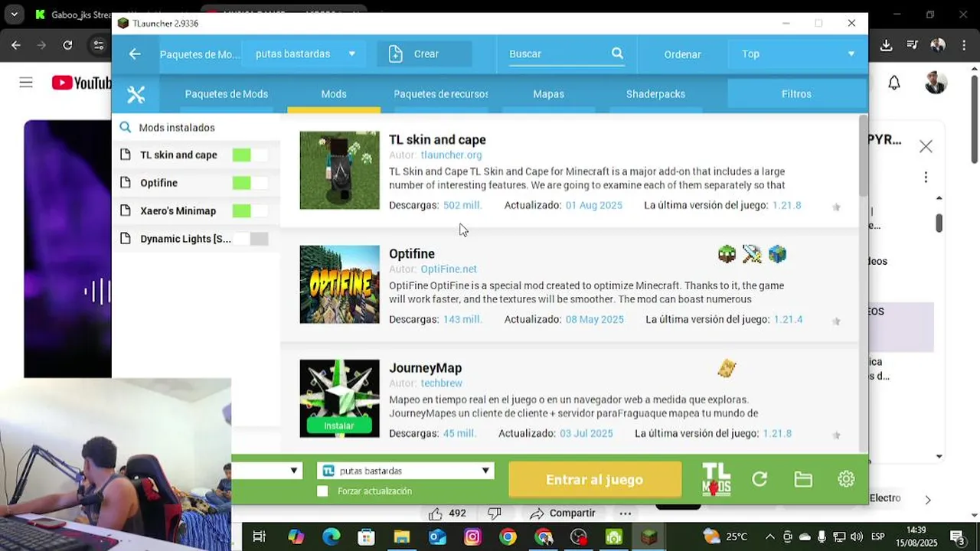
Task: Click Optifine's blue cube category icon
Action: [777, 254]
